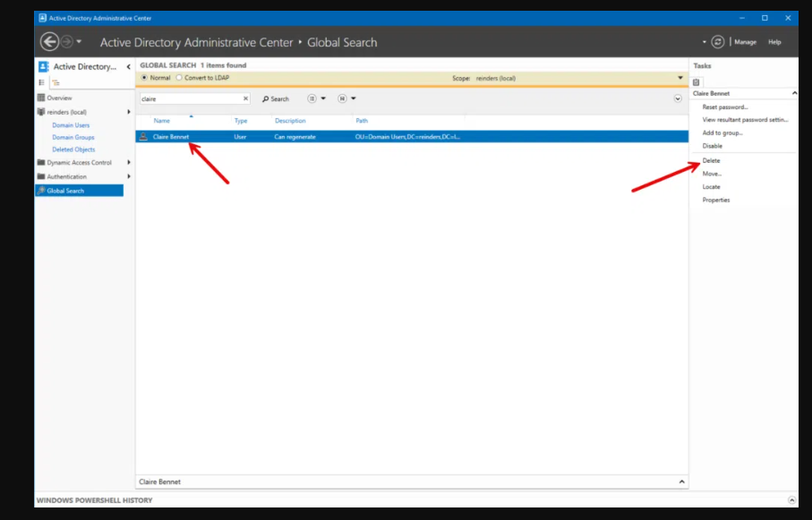Image resolution: width=812 pixels, height=520 pixels.
Task: Expand Dynamic Access Control node
Action: [129, 162]
